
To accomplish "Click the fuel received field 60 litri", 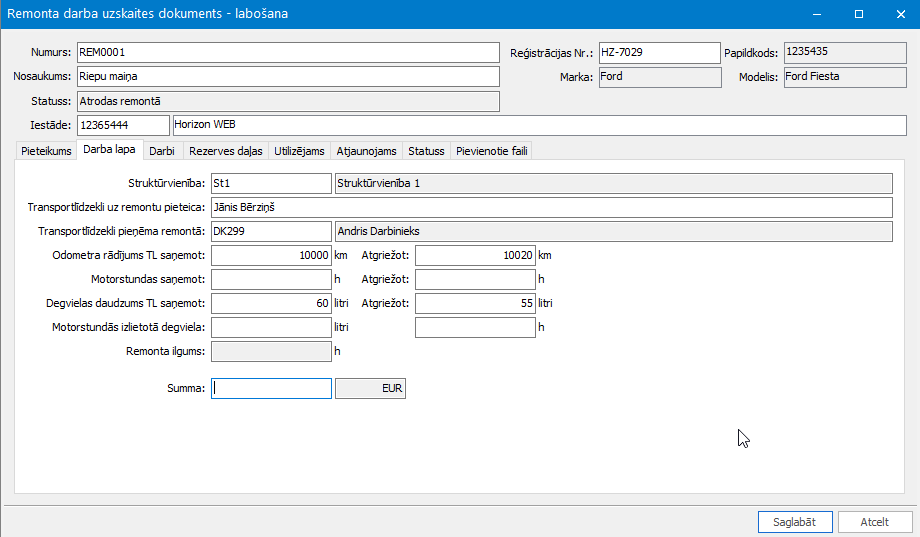I will [x=271, y=303].
